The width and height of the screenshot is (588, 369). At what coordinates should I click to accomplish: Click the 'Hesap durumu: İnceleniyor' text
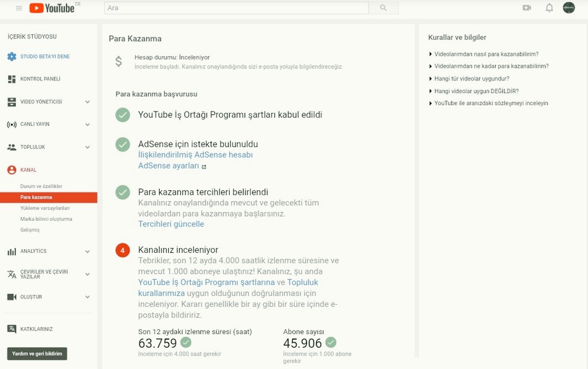point(172,57)
